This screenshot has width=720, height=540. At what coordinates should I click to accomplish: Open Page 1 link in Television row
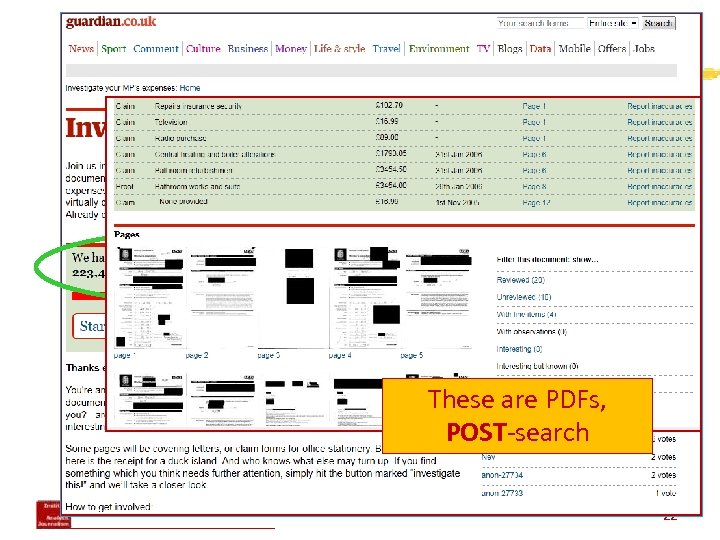[534, 122]
